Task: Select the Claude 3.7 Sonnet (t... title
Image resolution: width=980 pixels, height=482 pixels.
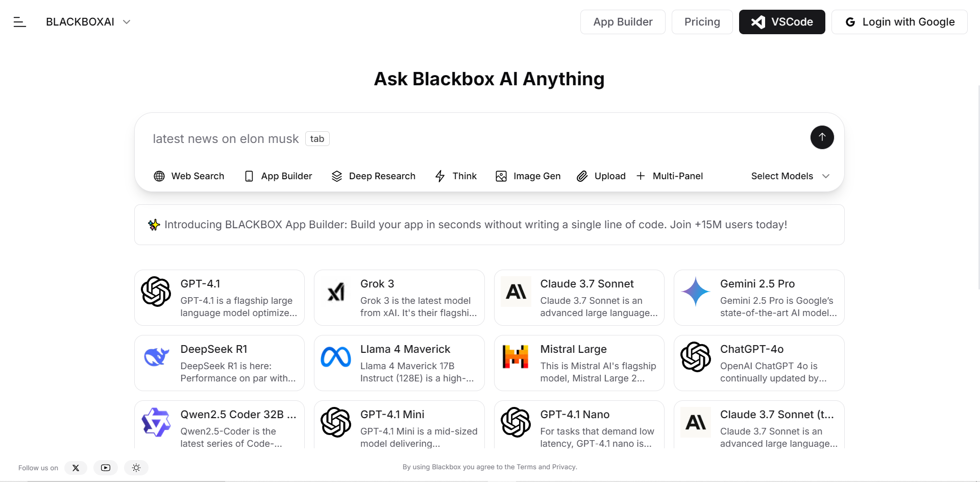Action: tap(777, 415)
